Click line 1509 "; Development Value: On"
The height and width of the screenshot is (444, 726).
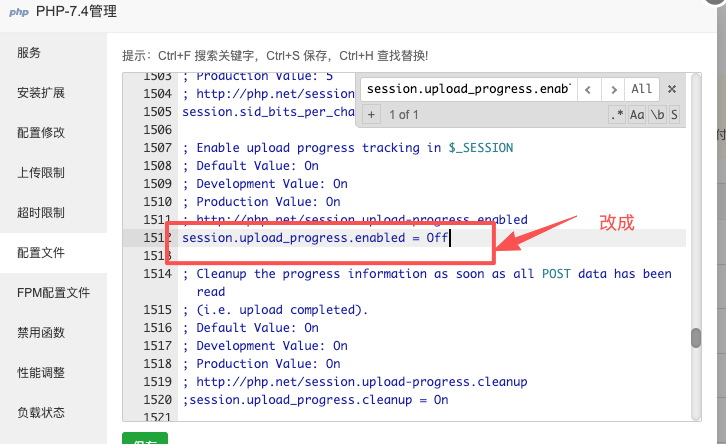point(265,184)
